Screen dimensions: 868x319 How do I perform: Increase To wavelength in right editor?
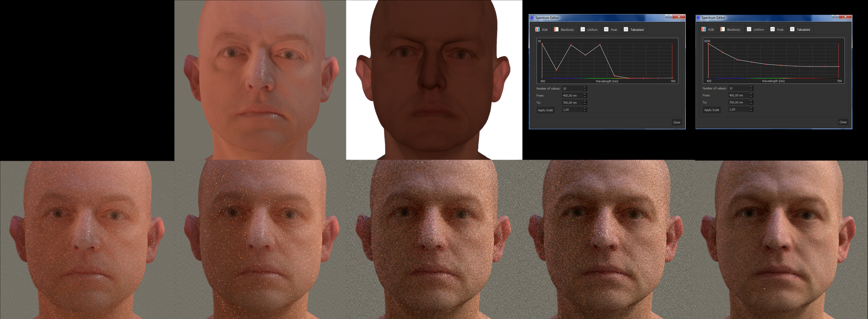pyautogui.click(x=751, y=101)
